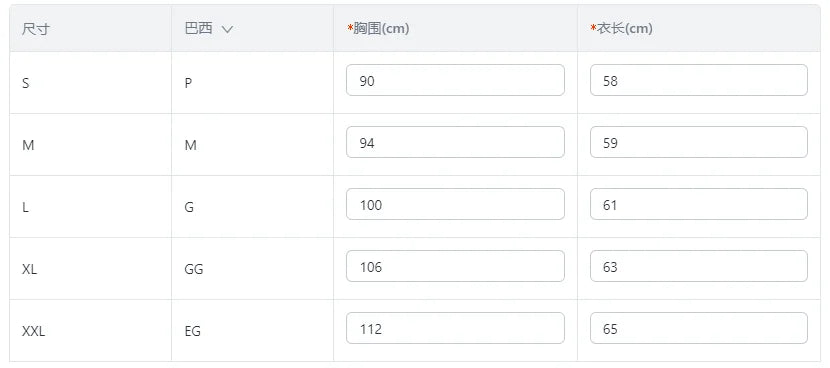830x368 pixels.
Task: Click the 胸围(cm) column header
Action: (x=378, y=29)
